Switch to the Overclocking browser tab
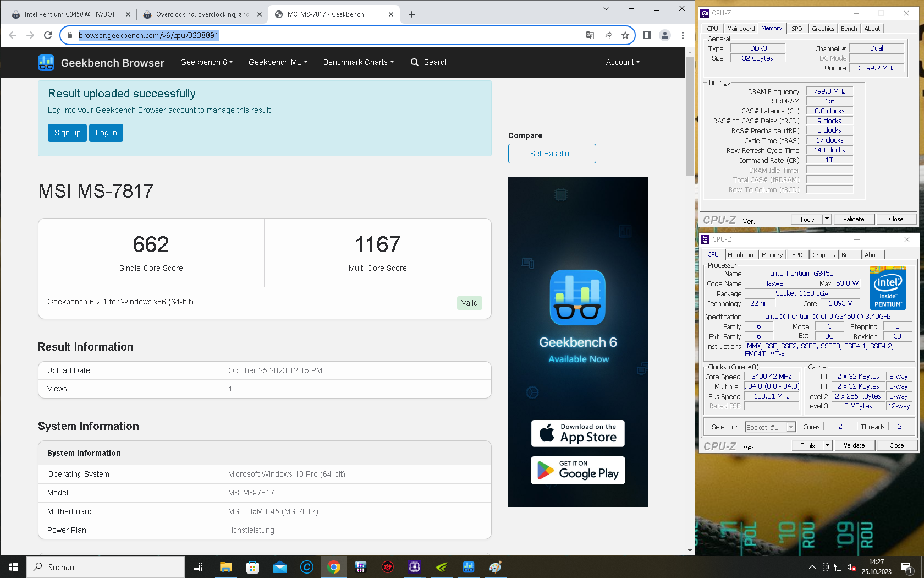The width and height of the screenshot is (924, 578). click(x=202, y=14)
